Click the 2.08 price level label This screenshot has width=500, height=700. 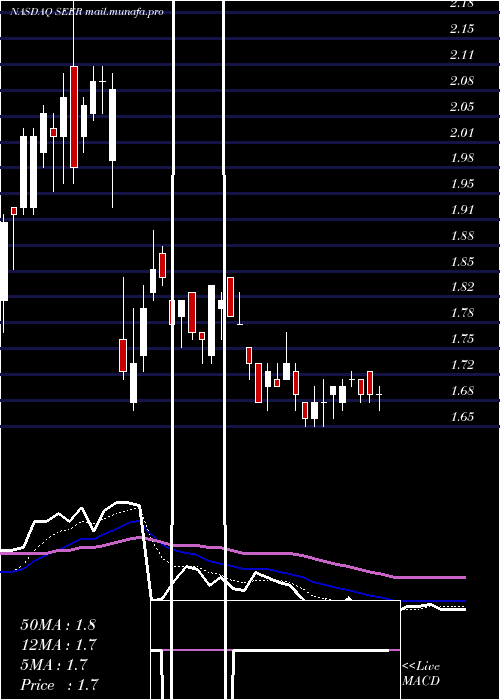pyautogui.click(x=462, y=81)
